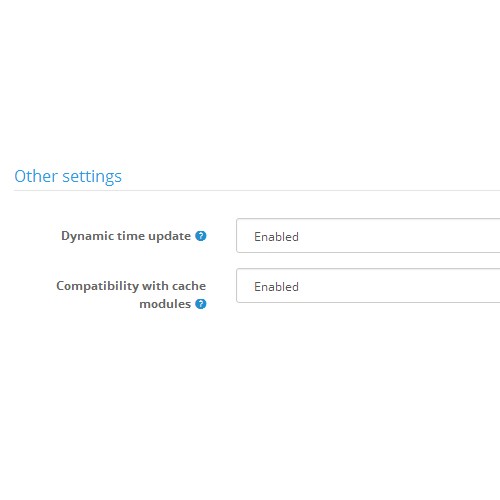Click the Other settings heading
The width and height of the screenshot is (500, 500).
pos(68,176)
